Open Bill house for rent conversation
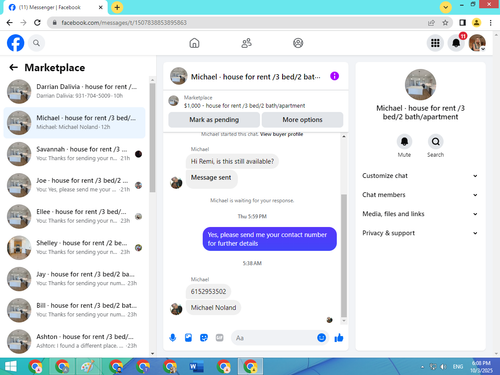The image size is (500, 375). pos(74,310)
